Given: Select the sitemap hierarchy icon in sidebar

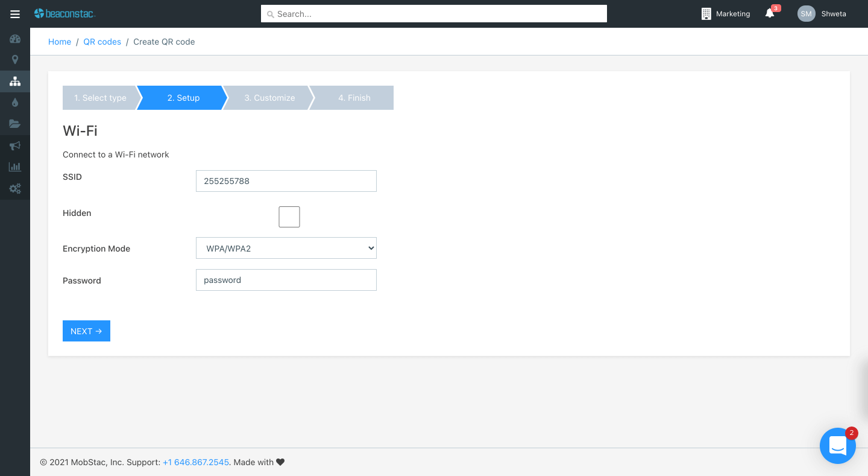Looking at the screenshot, I should (15, 81).
